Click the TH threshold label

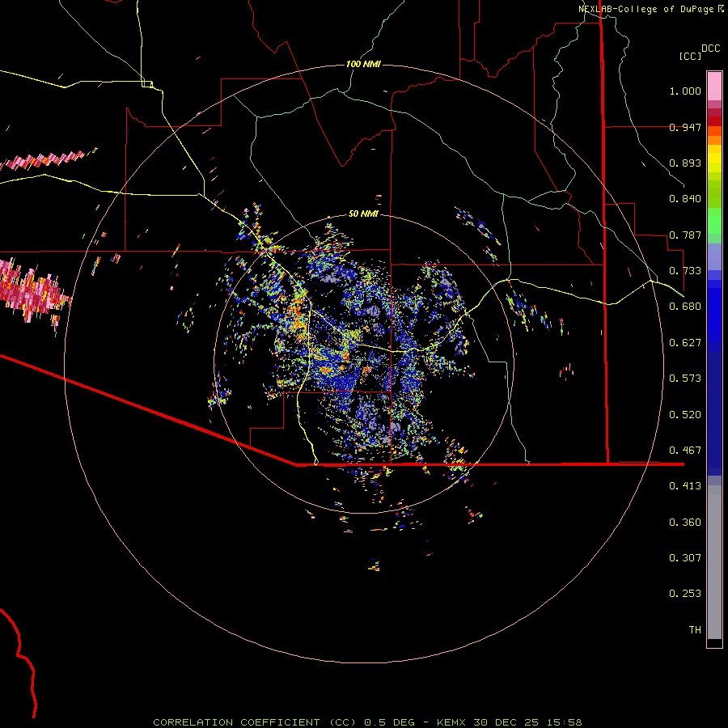click(695, 630)
